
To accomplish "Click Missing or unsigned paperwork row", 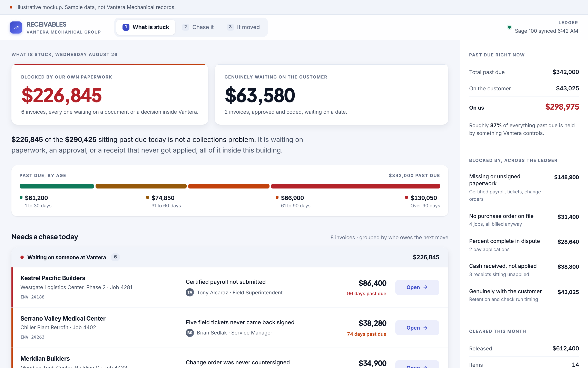I will coord(524,187).
